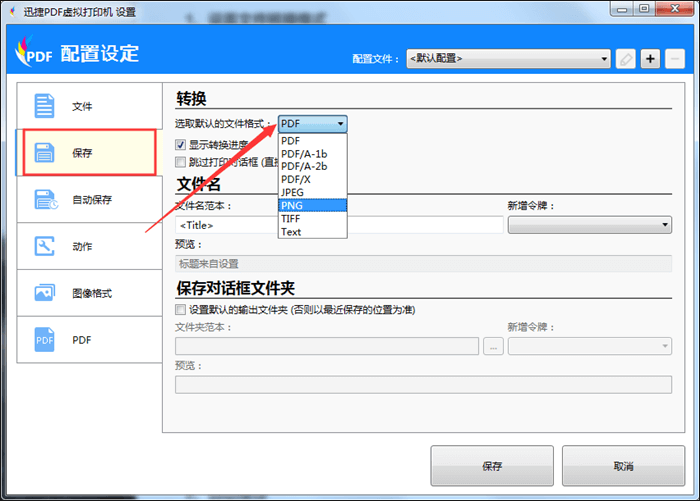Choose JPEG from the format list

click(312, 192)
